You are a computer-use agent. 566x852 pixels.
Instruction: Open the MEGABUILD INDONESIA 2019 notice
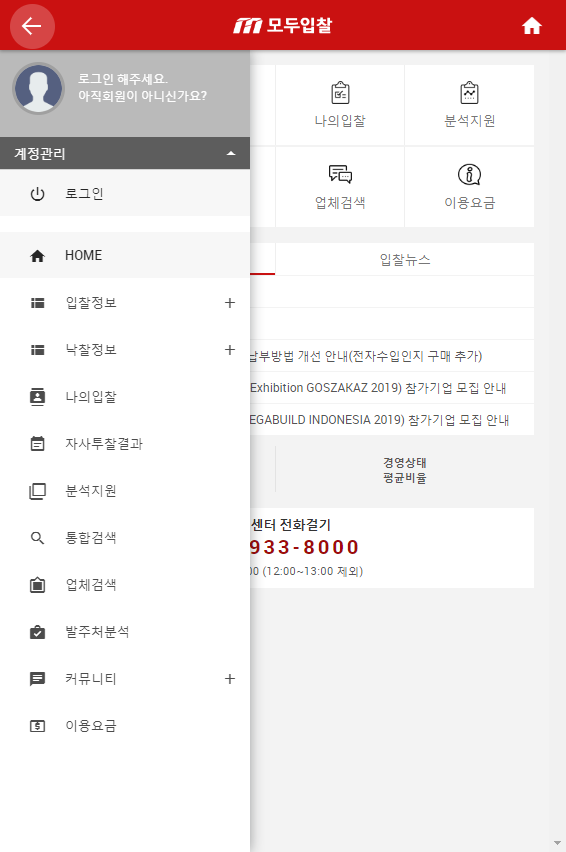point(379,420)
